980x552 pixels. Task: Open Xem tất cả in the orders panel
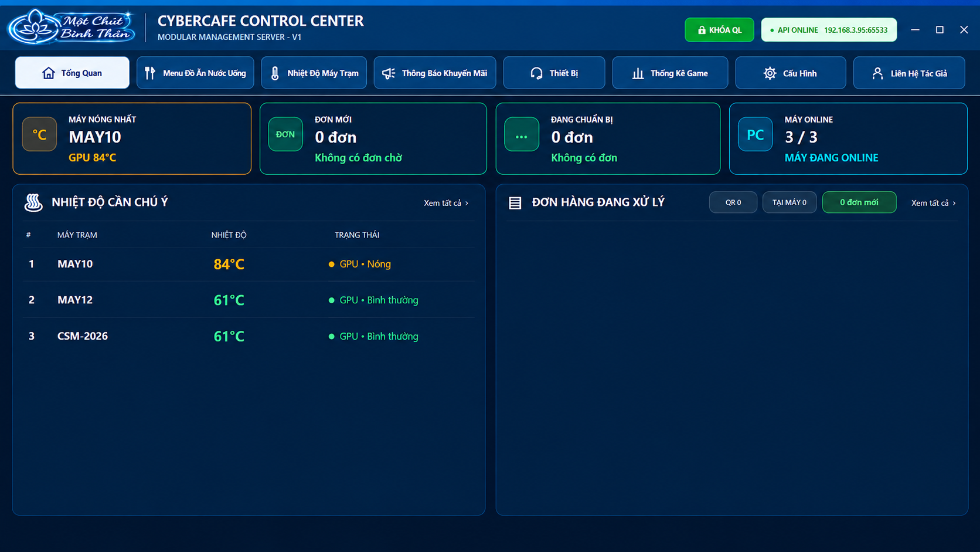pyautogui.click(x=934, y=203)
